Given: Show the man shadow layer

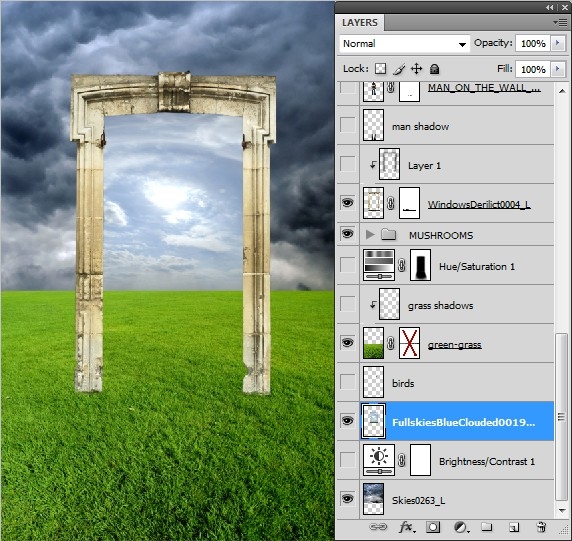Looking at the screenshot, I should [348, 125].
